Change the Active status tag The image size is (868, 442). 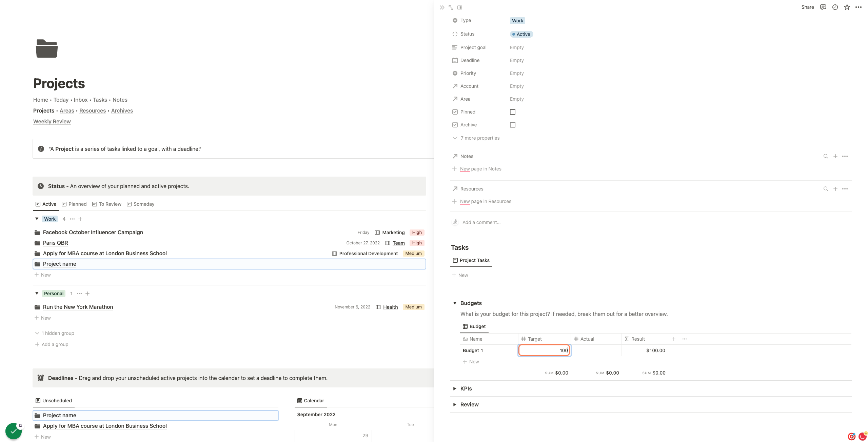coord(521,34)
